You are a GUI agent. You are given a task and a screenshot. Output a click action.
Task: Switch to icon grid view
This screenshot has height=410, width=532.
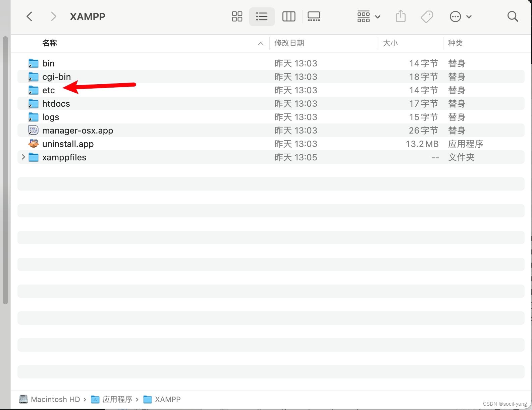click(x=237, y=16)
